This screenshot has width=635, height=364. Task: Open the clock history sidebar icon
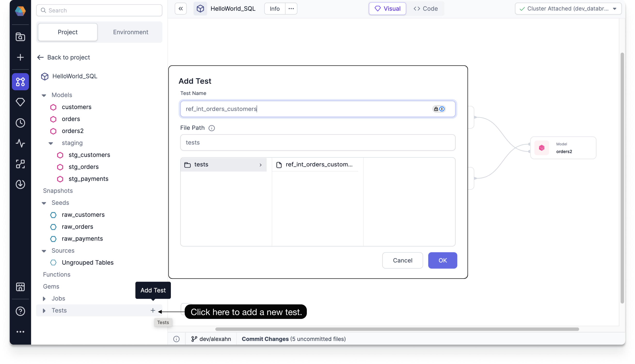pyautogui.click(x=20, y=123)
